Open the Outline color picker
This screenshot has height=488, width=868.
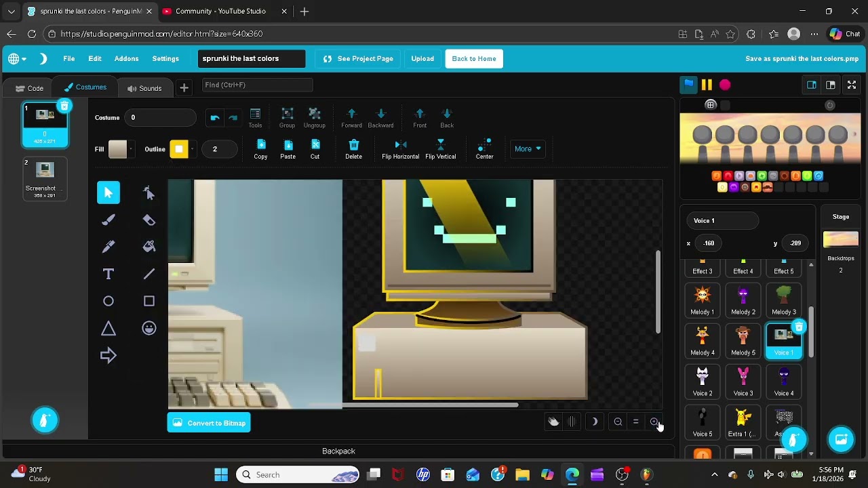182,149
